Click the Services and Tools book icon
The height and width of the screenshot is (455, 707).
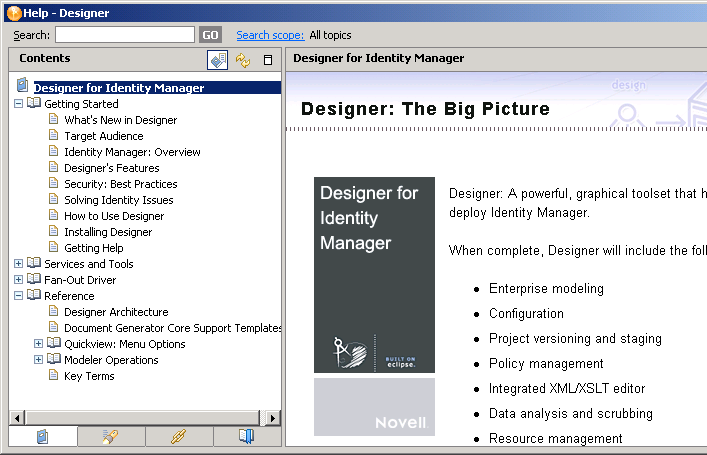34,263
